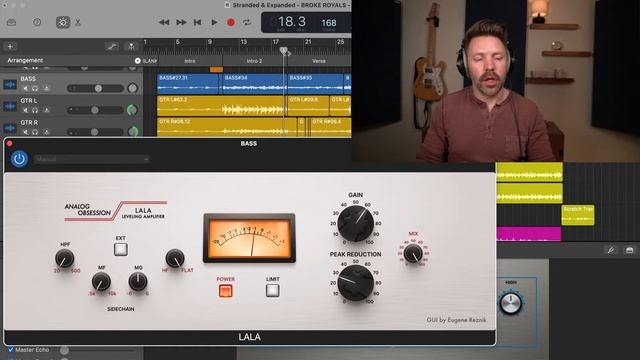Solo the GTR R track
The image size is (640, 360).
(x=36, y=132)
